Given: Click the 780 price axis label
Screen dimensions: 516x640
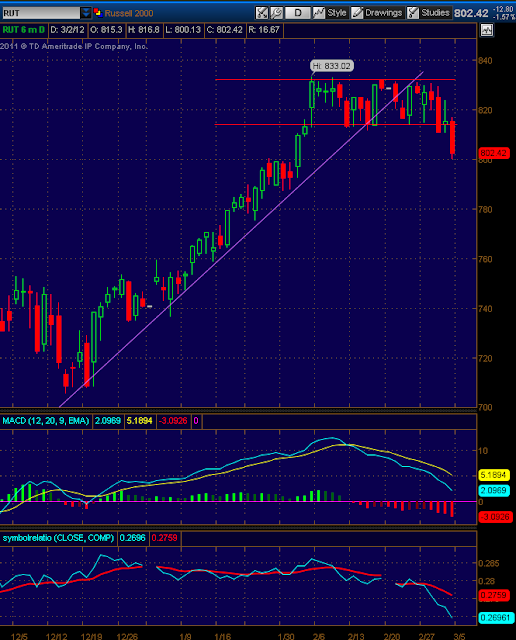Looking at the screenshot, I should [485, 209].
